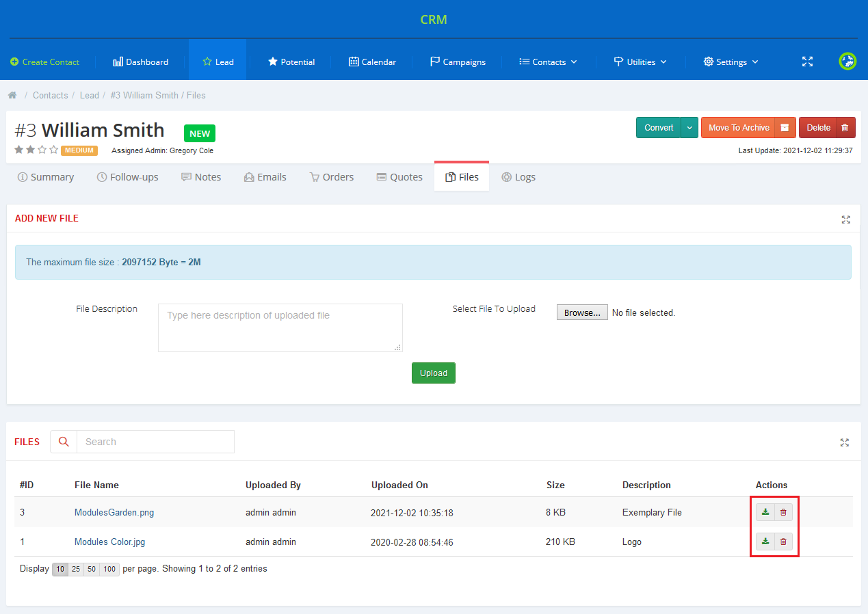The height and width of the screenshot is (614, 868).
Task: Display 100 entries per page
Action: click(x=109, y=569)
